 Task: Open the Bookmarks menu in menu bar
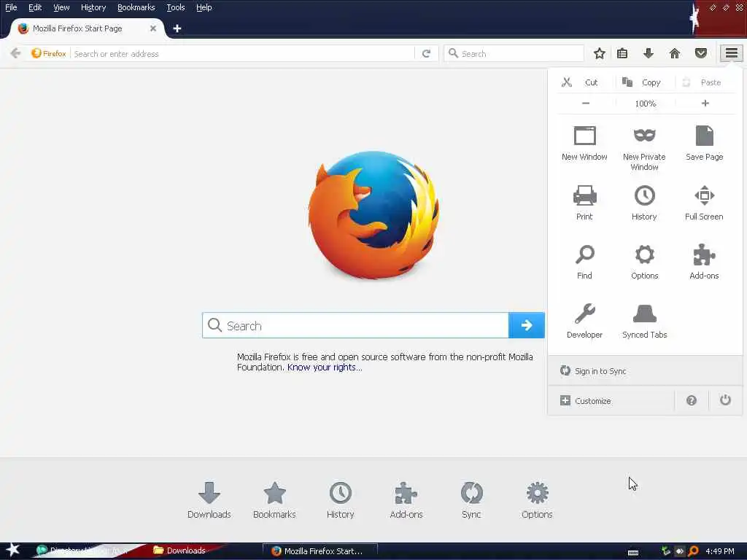point(136,7)
